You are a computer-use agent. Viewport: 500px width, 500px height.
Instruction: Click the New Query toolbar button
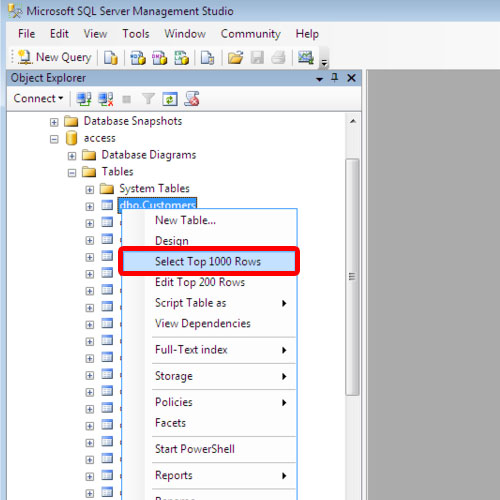pos(55,57)
